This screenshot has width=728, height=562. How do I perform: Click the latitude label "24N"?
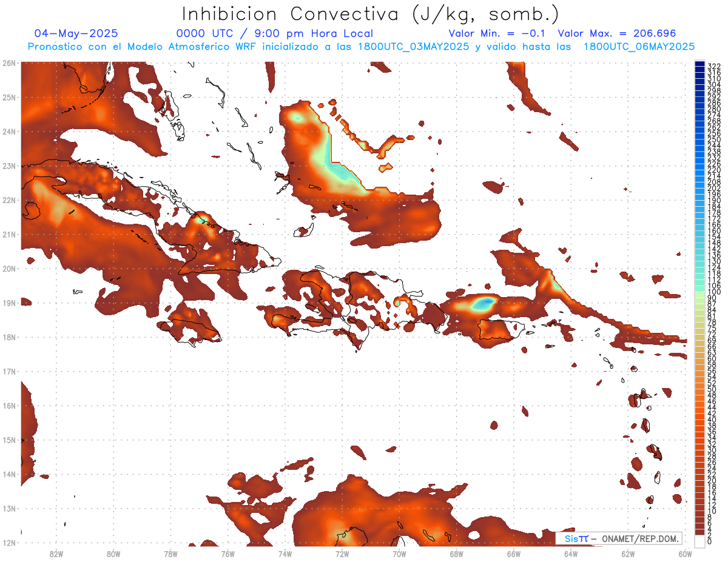click(x=9, y=132)
